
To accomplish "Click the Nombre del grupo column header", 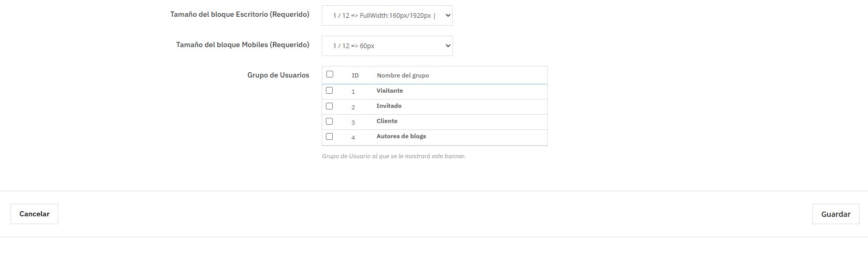I will pos(403,75).
